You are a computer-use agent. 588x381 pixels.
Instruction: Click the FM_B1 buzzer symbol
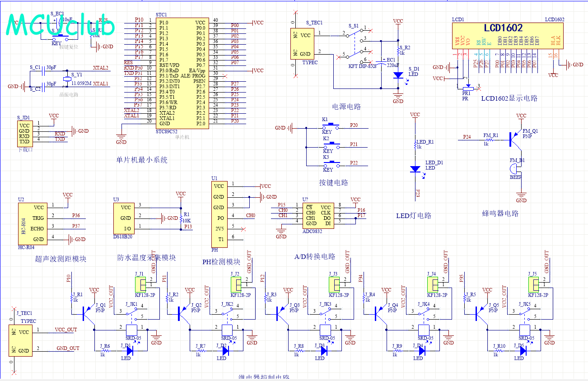coord(514,169)
